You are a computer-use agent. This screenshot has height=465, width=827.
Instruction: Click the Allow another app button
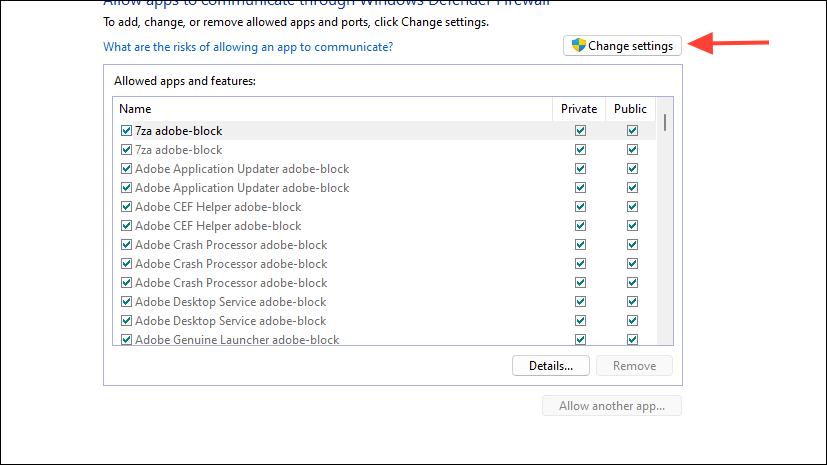tap(612, 406)
